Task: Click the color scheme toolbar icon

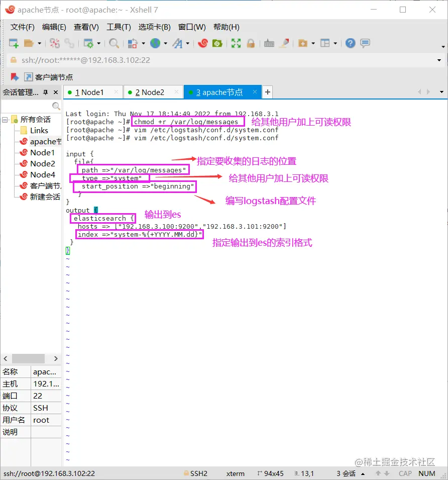Action: tap(132, 43)
